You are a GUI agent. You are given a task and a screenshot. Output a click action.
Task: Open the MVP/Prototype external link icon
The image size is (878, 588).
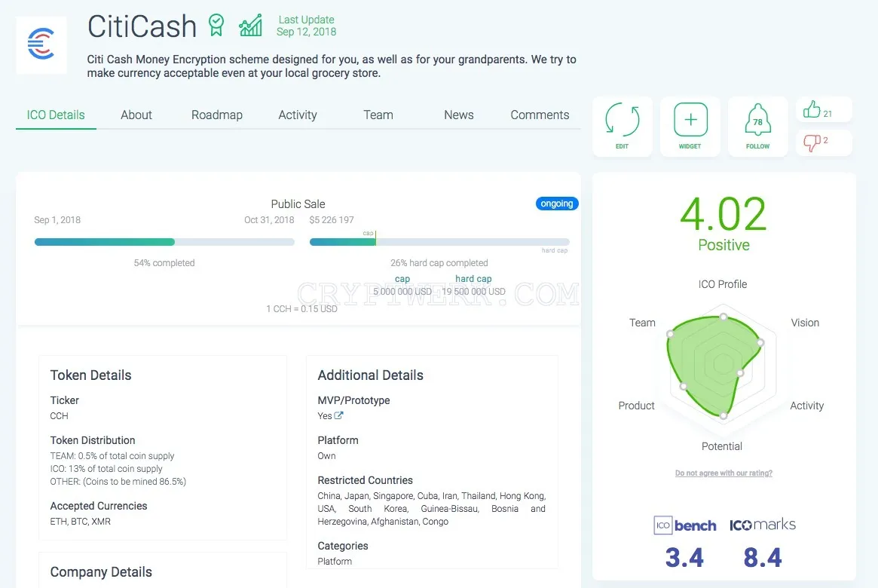[x=338, y=415]
